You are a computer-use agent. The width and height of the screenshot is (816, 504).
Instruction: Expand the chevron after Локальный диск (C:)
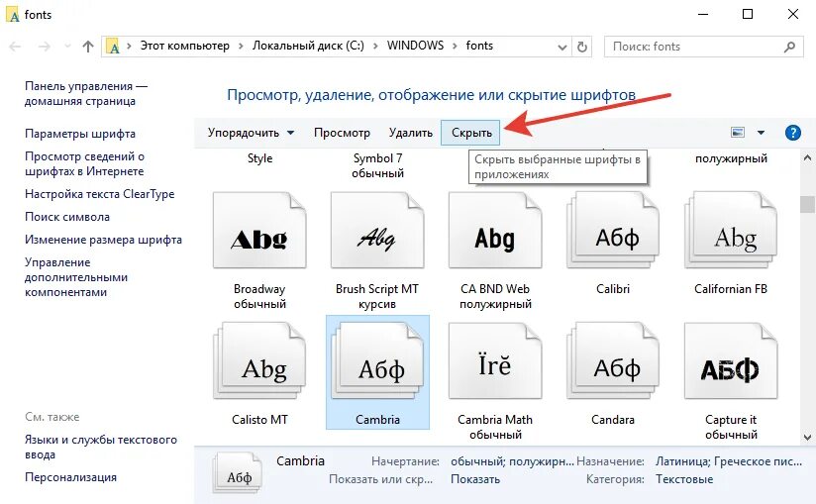click(375, 47)
